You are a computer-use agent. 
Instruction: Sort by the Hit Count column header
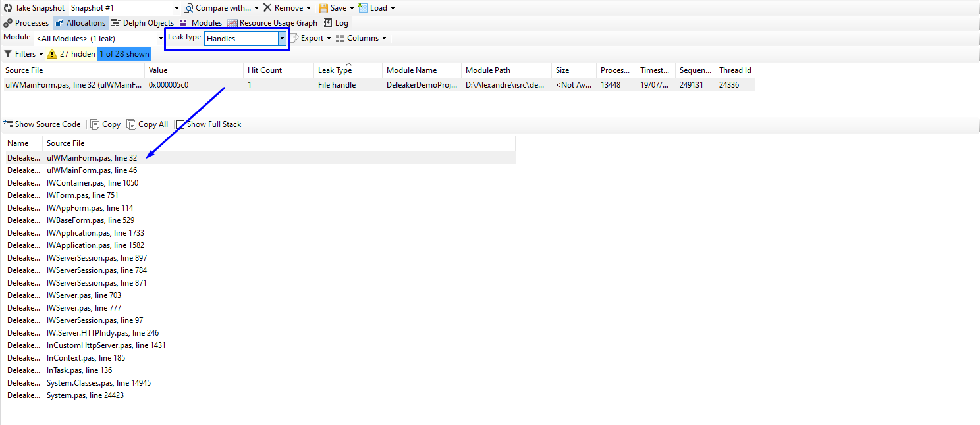[265, 70]
